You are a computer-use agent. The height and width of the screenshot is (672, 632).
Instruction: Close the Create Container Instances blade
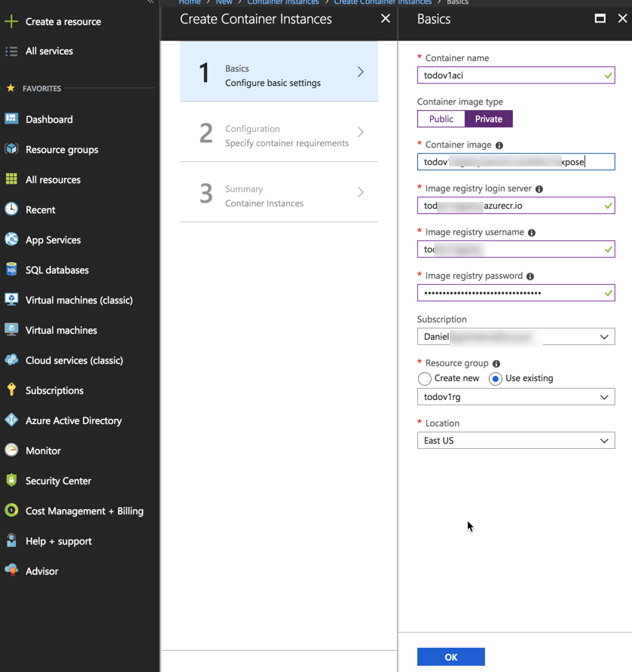pyautogui.click(x=386, y=18)
